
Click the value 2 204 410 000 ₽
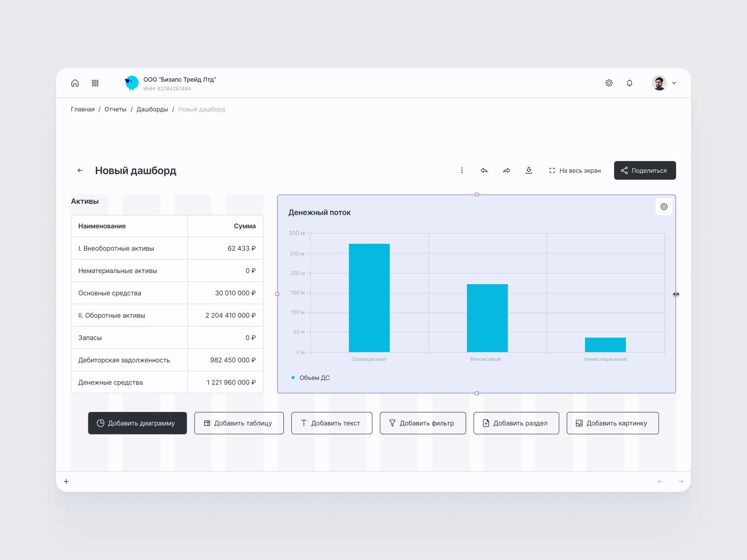[231, 315]
